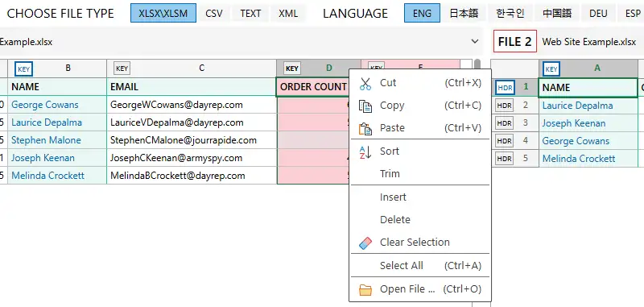
Task: Select Stephen Malone cell
Action: click(57, 140)
